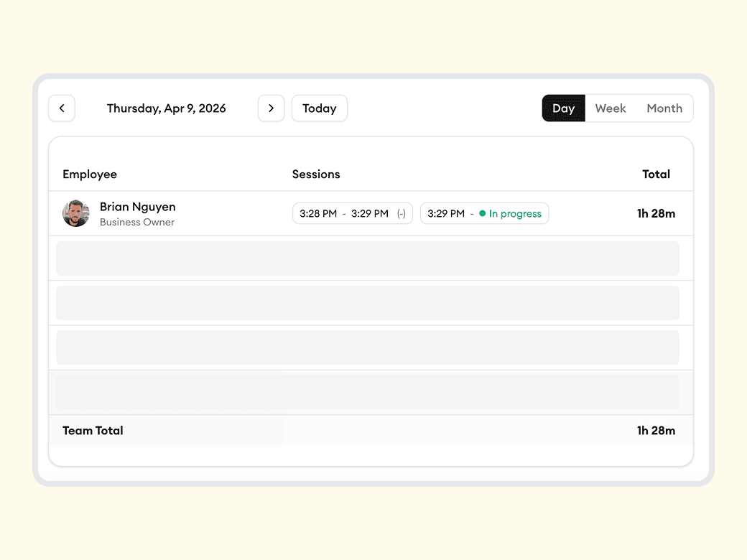Screen dimensions: 747x560
Task: Click the first empty placeholder row
Action: [x=368, y=258]
